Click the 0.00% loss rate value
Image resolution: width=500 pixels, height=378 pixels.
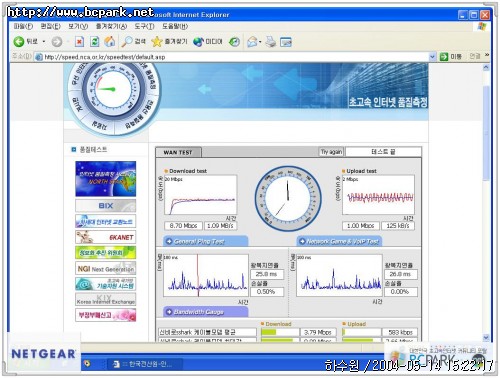click(x=400, y=292)
